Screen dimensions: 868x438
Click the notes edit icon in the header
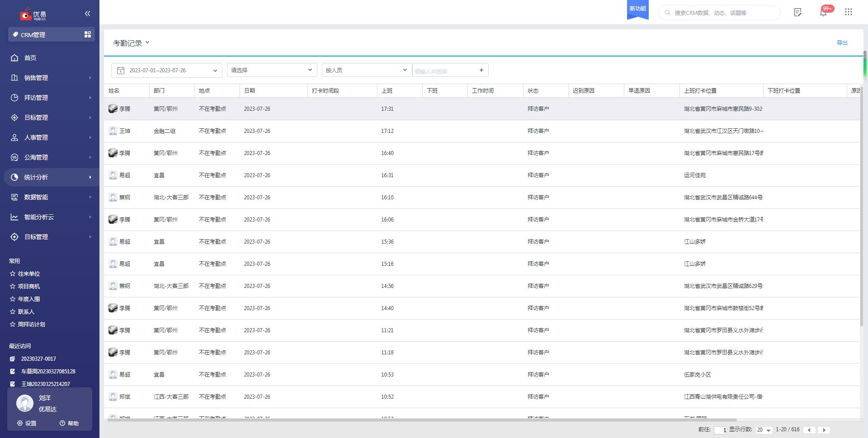click(797, 12)
